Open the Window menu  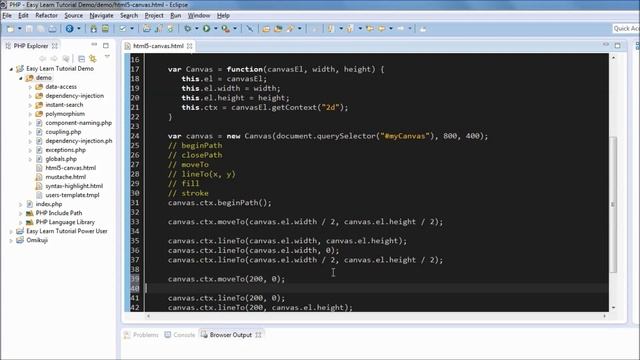(199, 16)
